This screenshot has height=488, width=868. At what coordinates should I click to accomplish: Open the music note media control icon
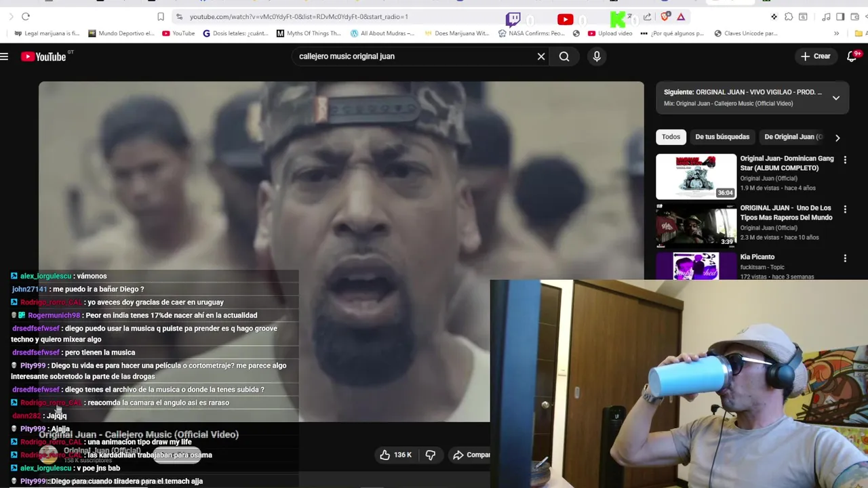click(x=826, y=16)
